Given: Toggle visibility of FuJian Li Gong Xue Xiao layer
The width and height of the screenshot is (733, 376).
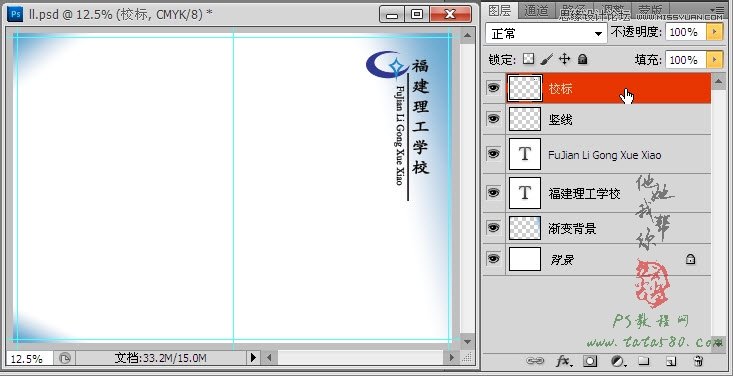Looking at the screenshot, I should tap(494, 154).
